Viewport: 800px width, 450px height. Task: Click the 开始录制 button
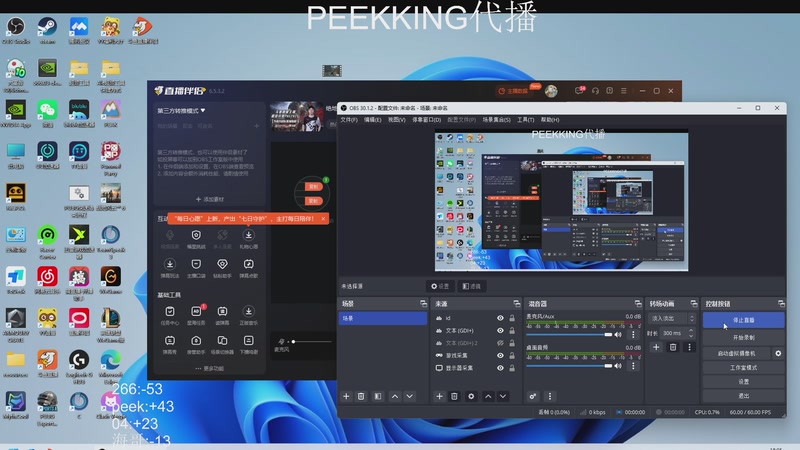743,338
